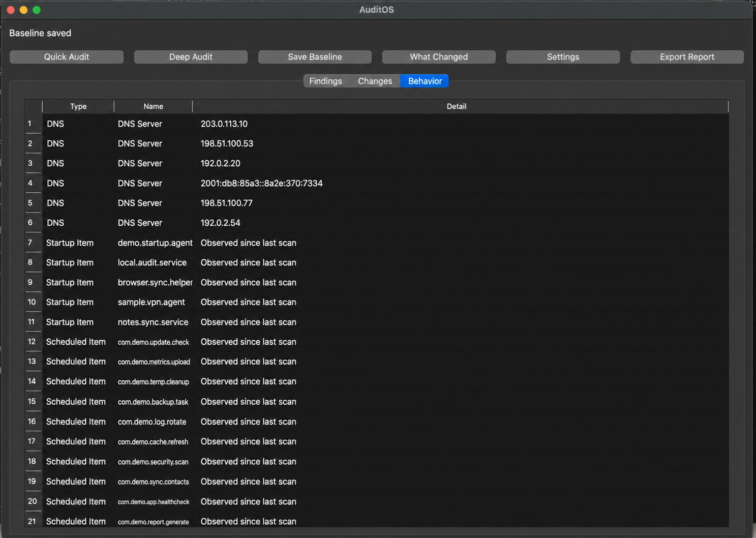Screen dimensions: 756x538
Task: Select com.demo.security.scan scheduled item
Action: (153, 462)
